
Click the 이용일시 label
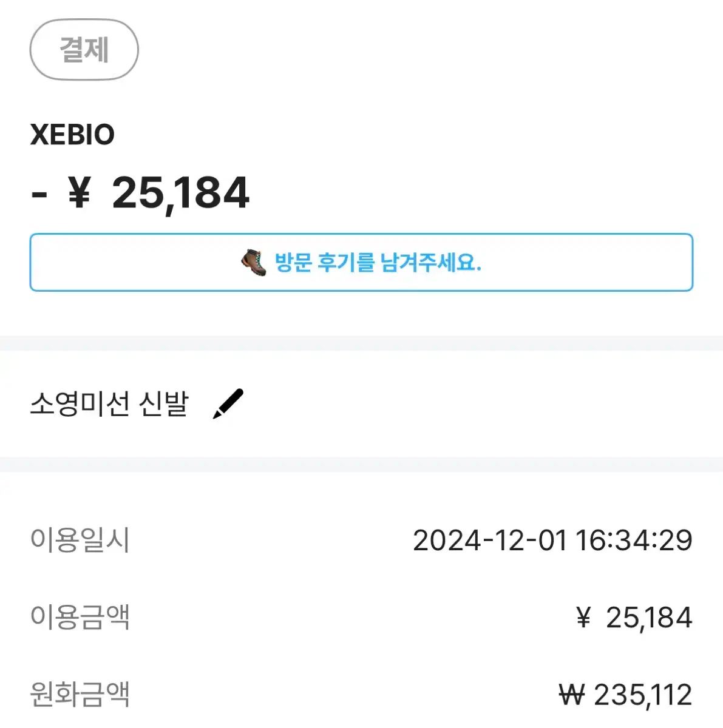[80, 540]
